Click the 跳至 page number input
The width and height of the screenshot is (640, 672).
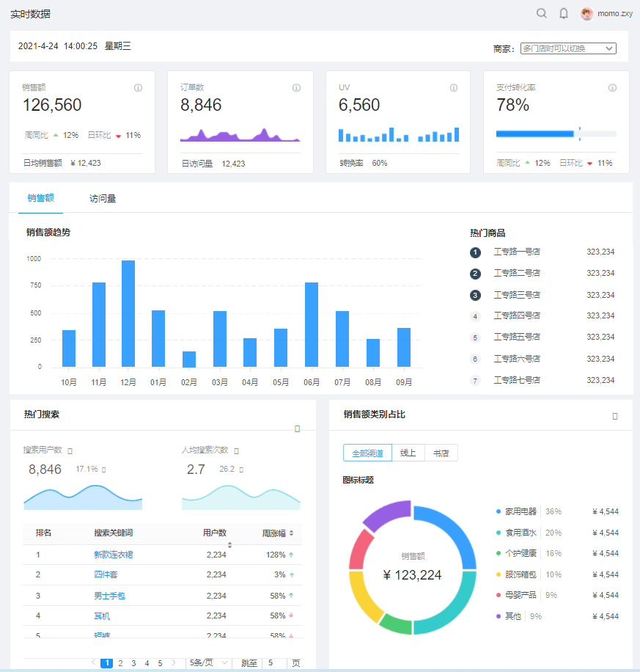[274, 663]
